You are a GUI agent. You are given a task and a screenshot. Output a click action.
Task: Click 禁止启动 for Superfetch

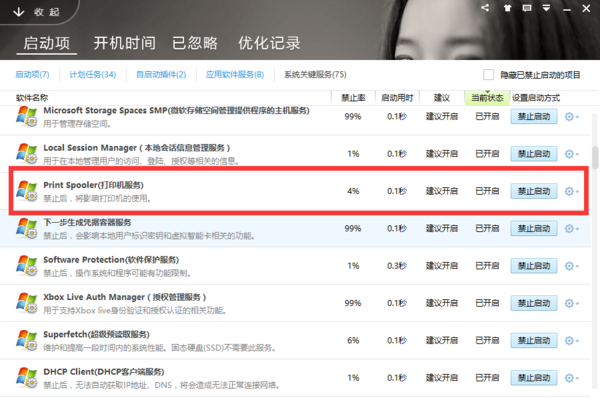tap(534, 340)
